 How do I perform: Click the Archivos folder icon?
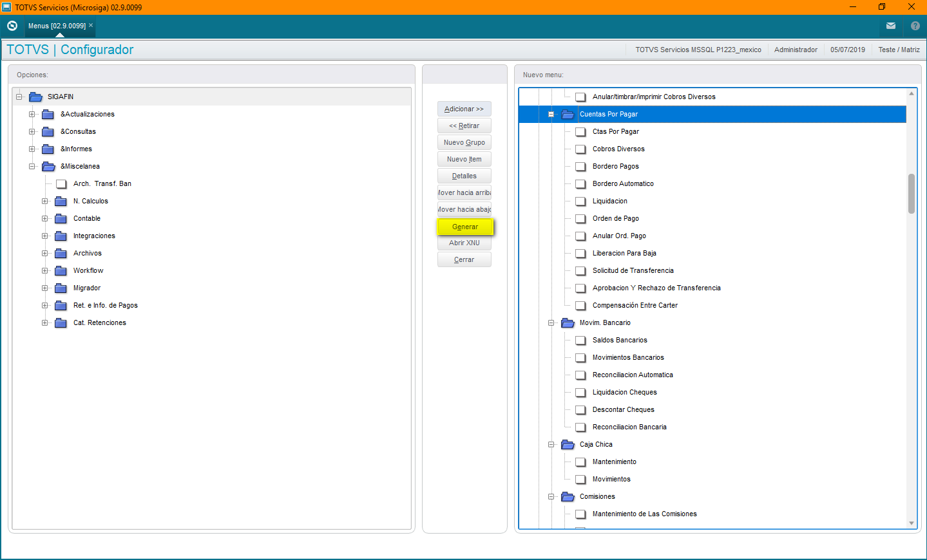pyautogui.click(x=61, y=253)
